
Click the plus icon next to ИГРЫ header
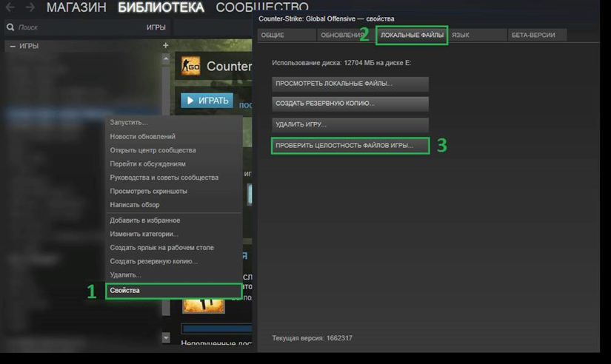[166, 46]
